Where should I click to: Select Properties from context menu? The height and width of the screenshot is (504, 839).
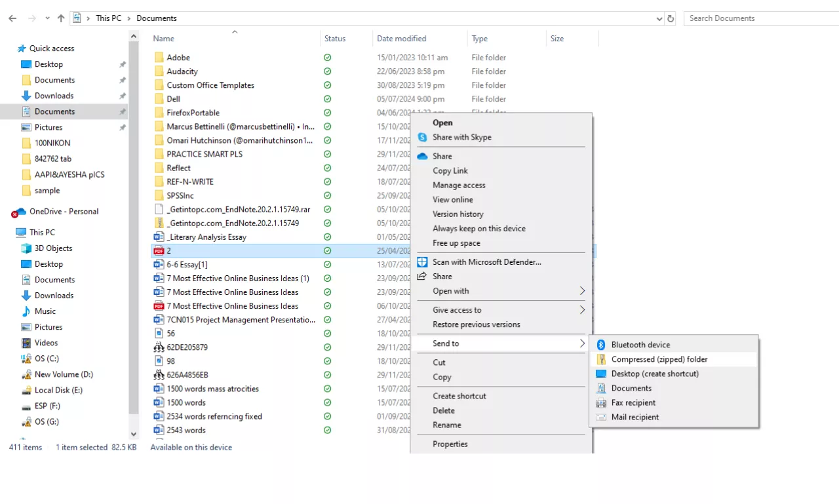(x=450, y=444)
